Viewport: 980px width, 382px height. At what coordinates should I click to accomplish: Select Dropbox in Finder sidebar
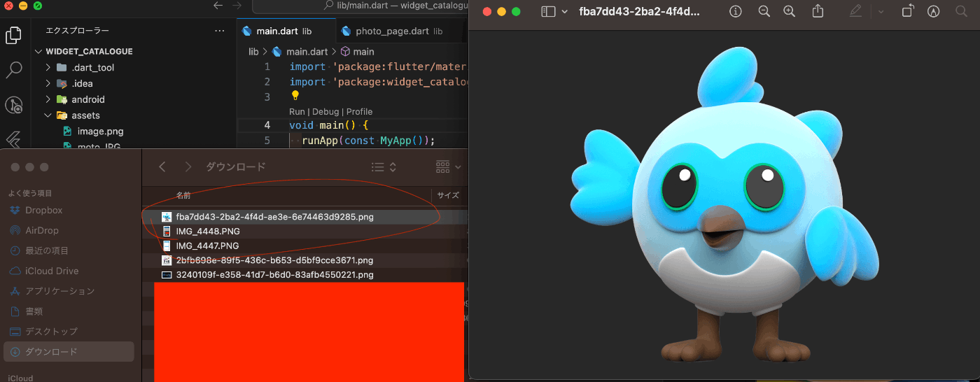tap(43, 211)
